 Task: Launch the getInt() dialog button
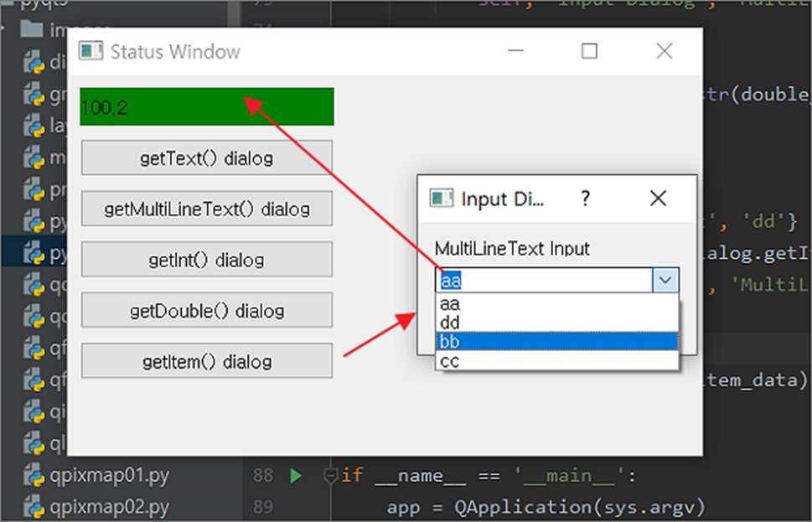click(x=207, y=260)
